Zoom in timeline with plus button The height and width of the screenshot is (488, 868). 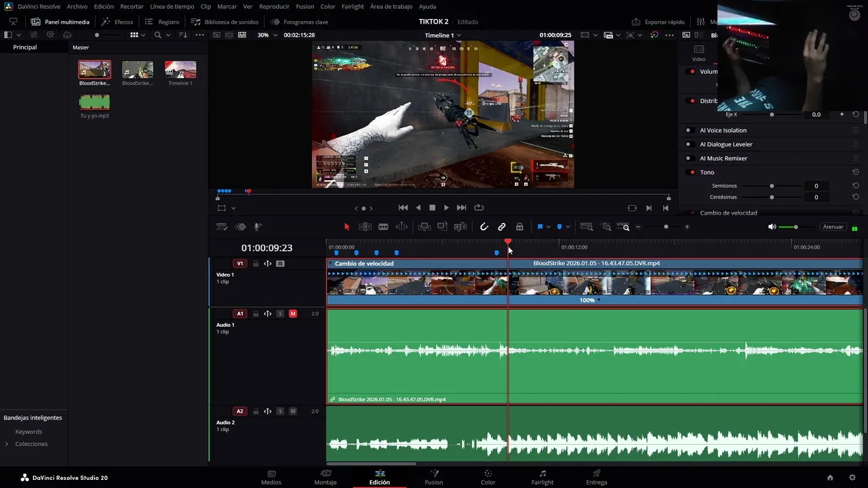point(687,227)
